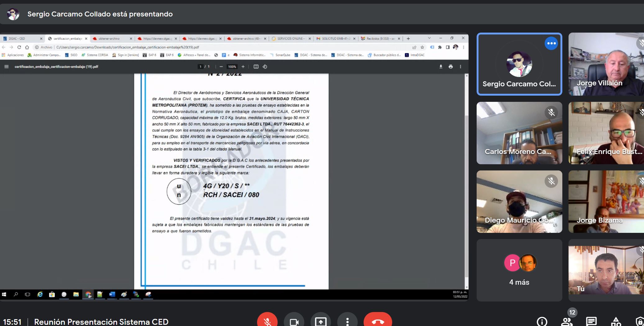Open the Chrome profile avatar
This screenshot has height=326, width=644.
point(456,47)
